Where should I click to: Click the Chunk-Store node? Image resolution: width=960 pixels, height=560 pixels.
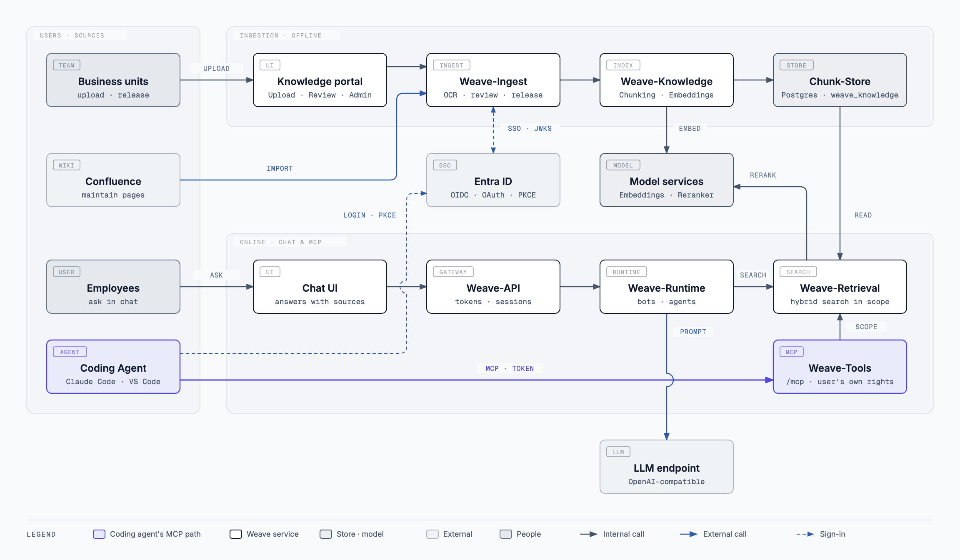click(x=840, y=80)
